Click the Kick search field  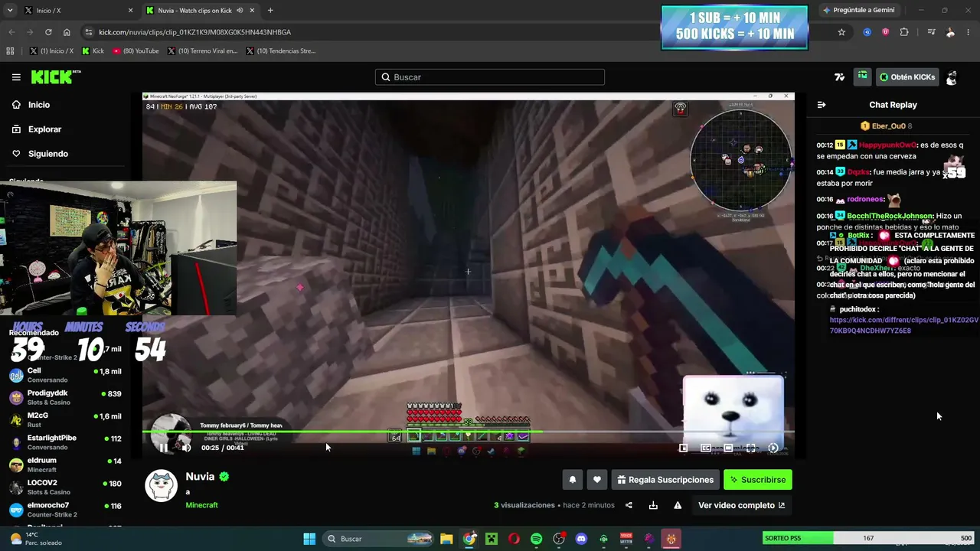[x=490, y=77]
